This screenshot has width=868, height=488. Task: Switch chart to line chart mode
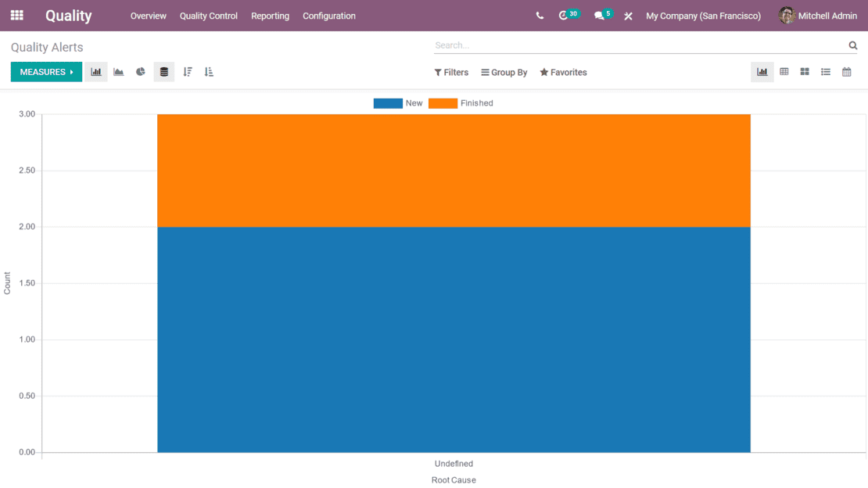119,72
